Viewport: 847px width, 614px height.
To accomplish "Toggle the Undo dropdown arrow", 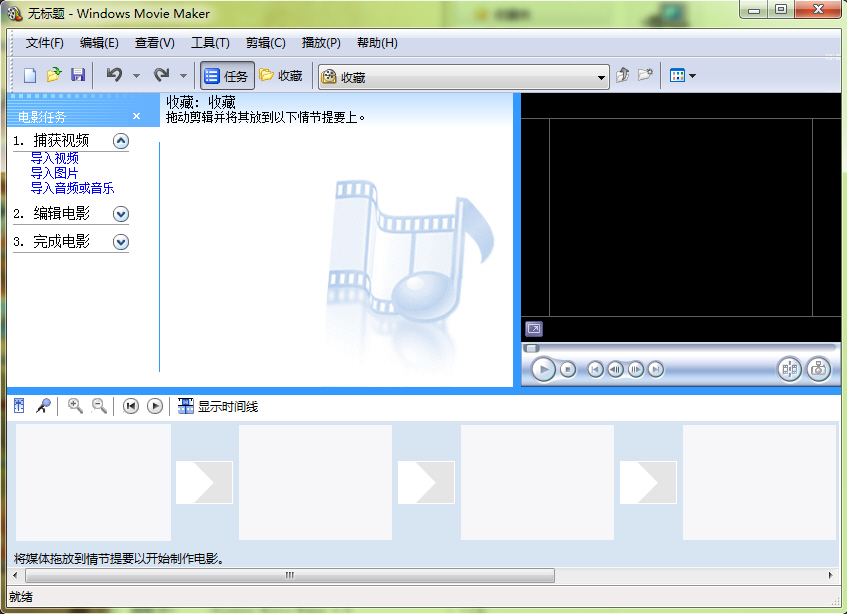I will (135, 75).
